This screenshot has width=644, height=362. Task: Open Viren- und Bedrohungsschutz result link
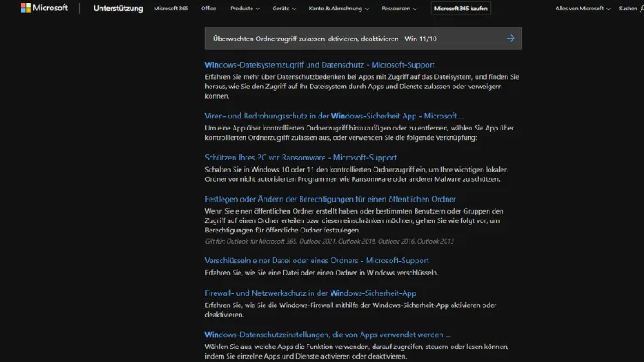[x=334, y=116]
